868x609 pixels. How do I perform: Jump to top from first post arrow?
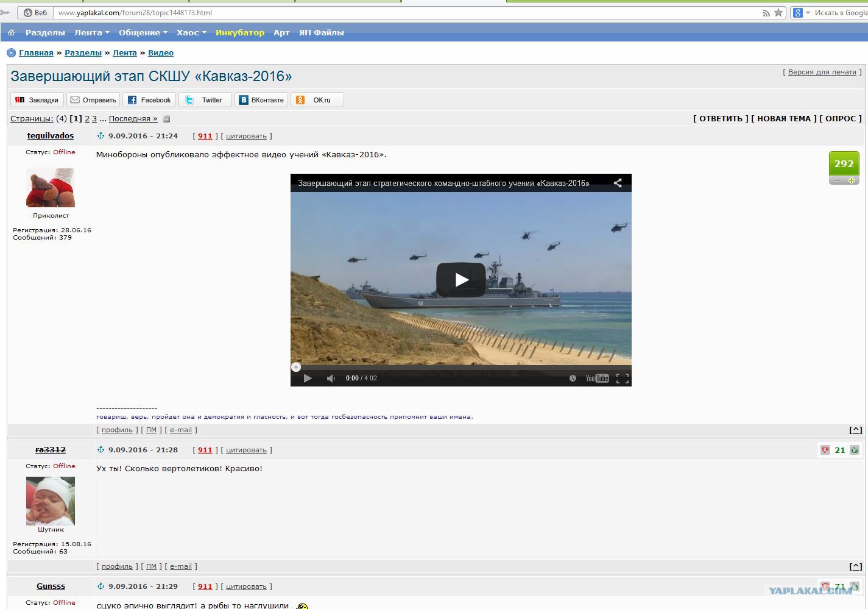tap(856, 430)
